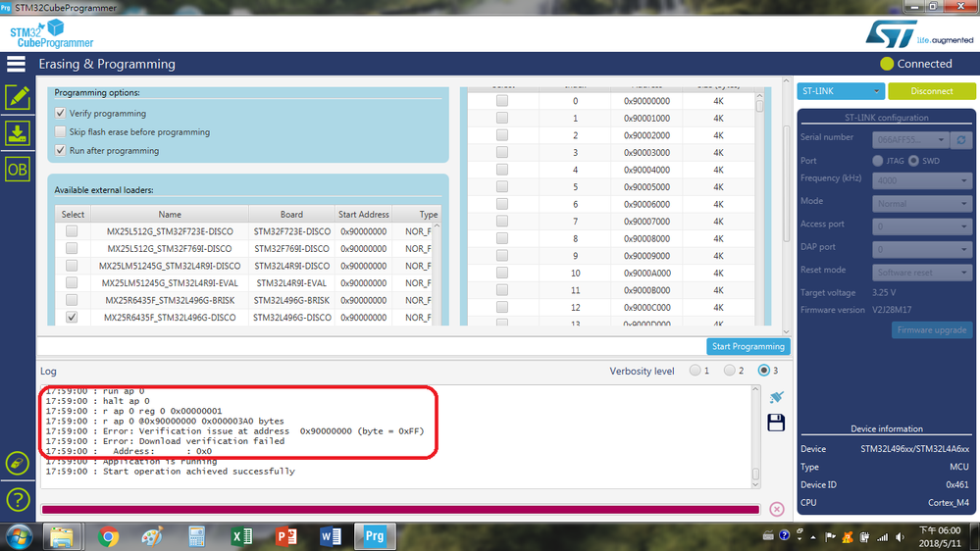Set verbosity level to 2
This screenshot has height=551, width=980.
730,371
